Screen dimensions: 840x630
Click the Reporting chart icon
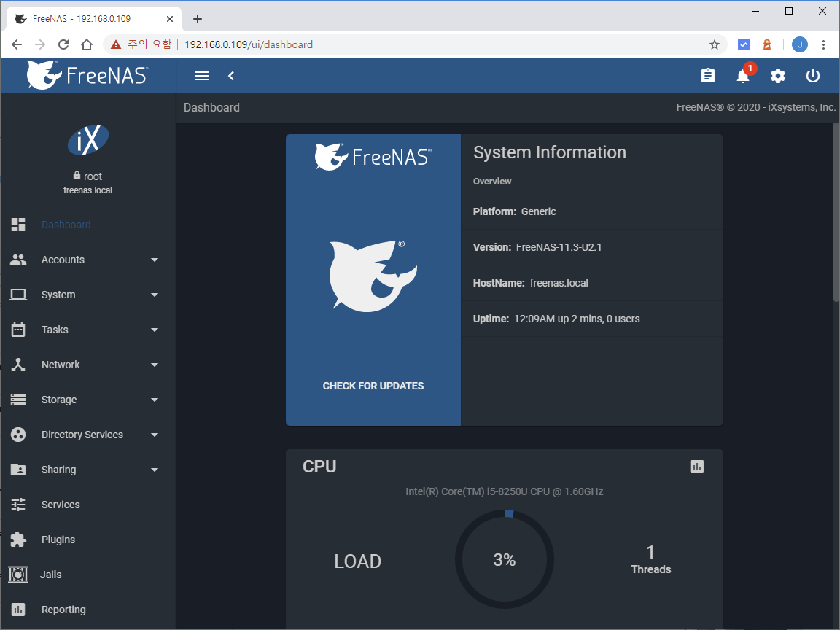pyautogui.click(x=18, y=610)
